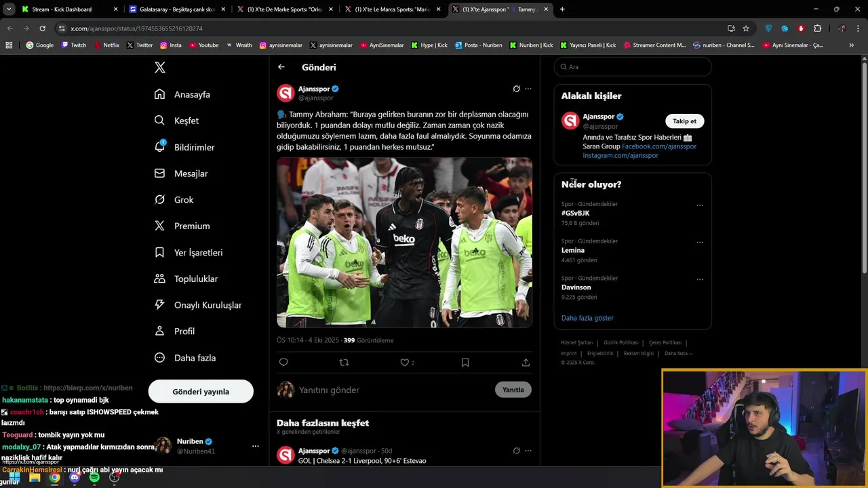Click the search magnifier icon in Ara box
Viewport: 868px width, 488px height.
point(564,67)
